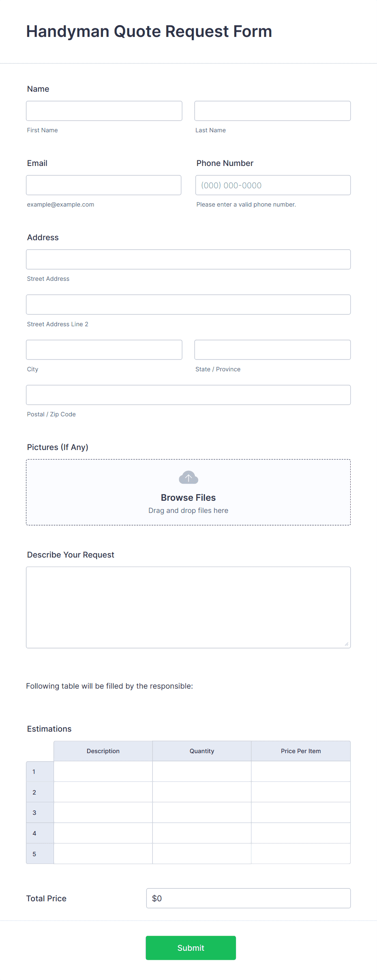Image resolution: width=377 pixels, height=980 pixels.
Task: Click the State / Province field
Action: (x=272, y=350)
